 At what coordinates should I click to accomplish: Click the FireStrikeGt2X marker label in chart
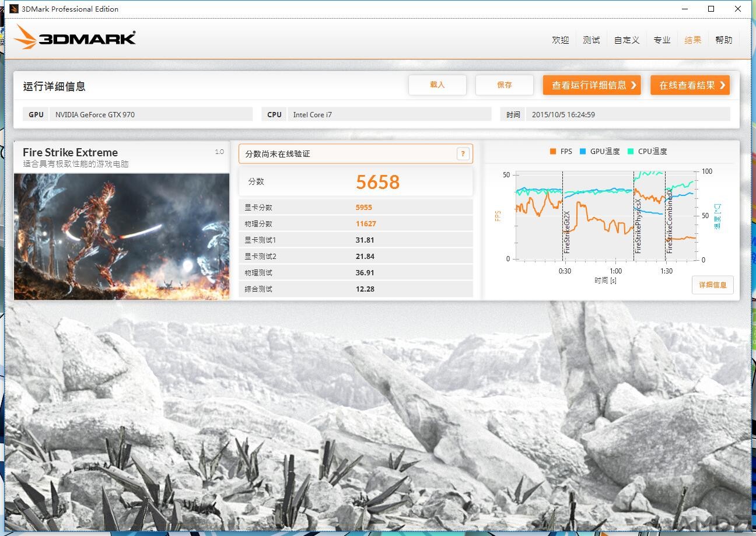pyautogui.click(x=567, y=232)
